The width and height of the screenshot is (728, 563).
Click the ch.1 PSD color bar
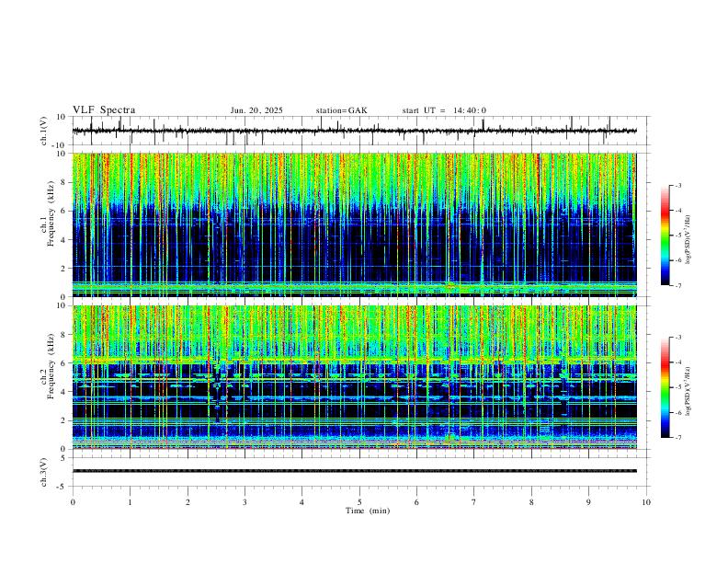coord(665,236)
